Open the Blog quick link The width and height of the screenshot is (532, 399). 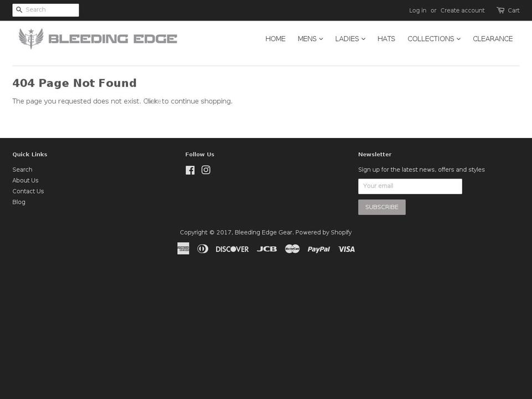(x=19, y=202)
